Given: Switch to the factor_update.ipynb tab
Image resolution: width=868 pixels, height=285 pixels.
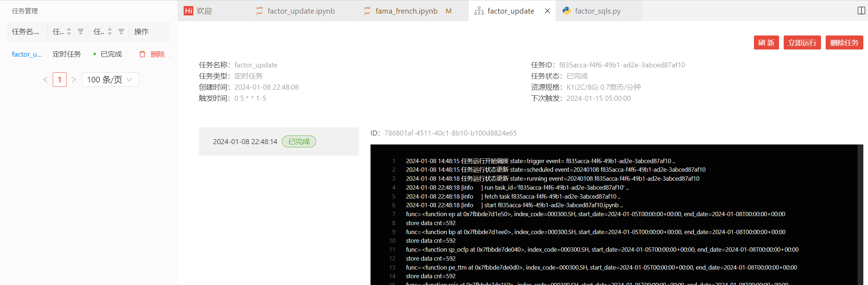Looking at the screenshot, I should point(301,11).
